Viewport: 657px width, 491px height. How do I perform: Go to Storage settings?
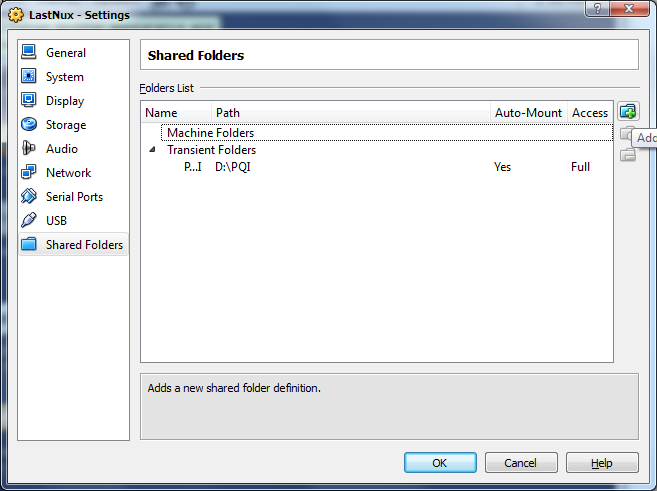point(66,125)
